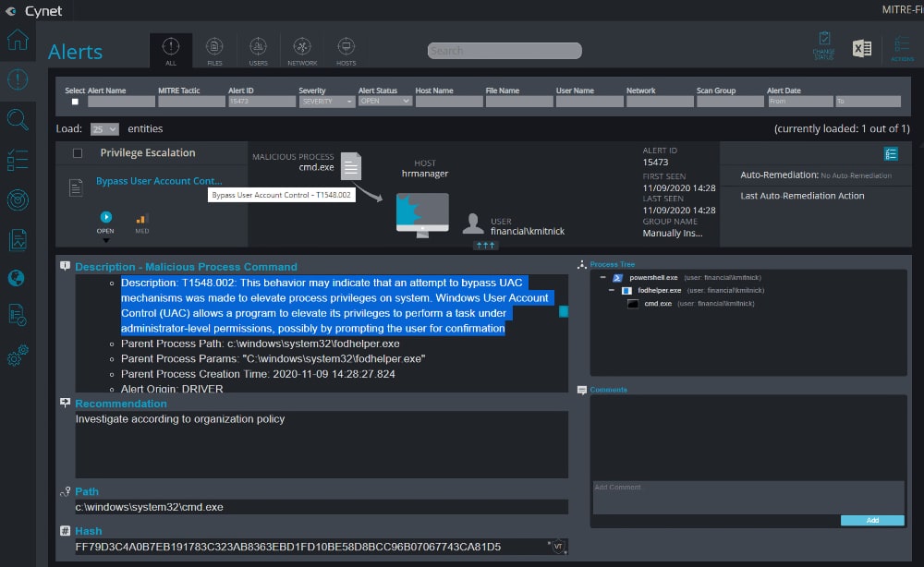Click the alert details list icon
This screenshot has height=567, width=924.
[x=891, y=154]
